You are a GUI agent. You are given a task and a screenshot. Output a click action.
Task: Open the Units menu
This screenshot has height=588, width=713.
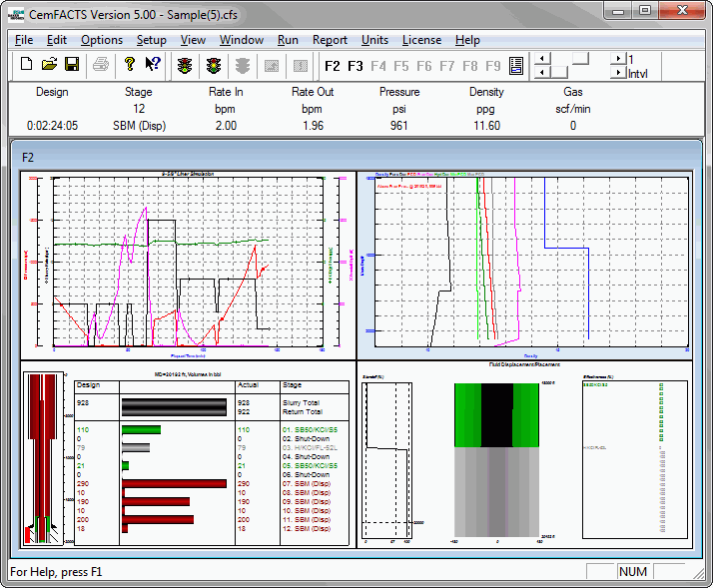(x=374, y=40)
